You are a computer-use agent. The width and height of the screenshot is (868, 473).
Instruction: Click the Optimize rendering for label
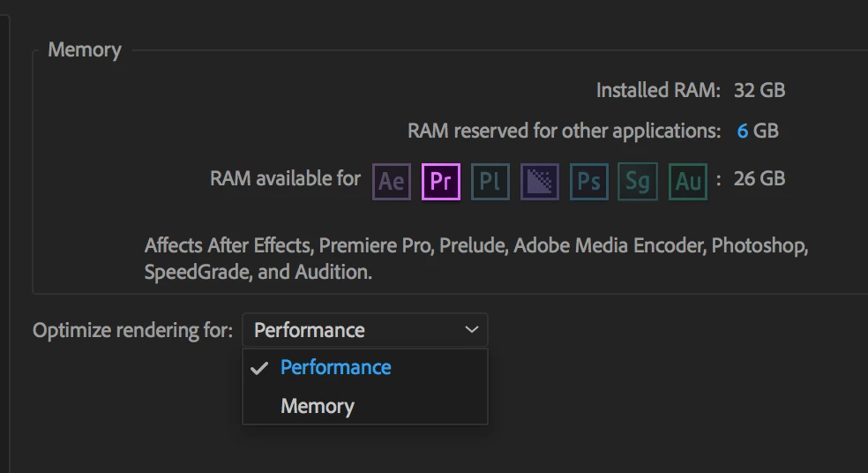pos(132,330)
